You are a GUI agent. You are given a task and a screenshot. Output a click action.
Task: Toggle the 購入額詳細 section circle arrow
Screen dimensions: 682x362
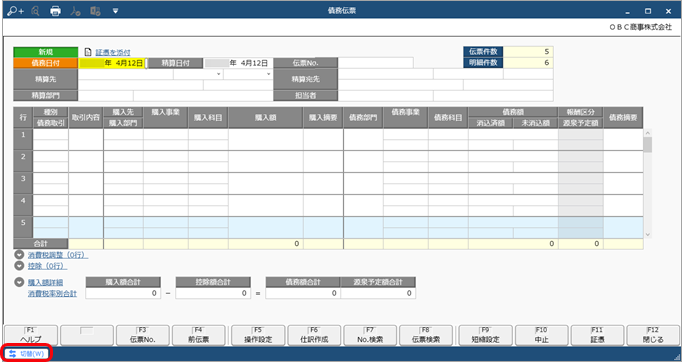point(19,282)
